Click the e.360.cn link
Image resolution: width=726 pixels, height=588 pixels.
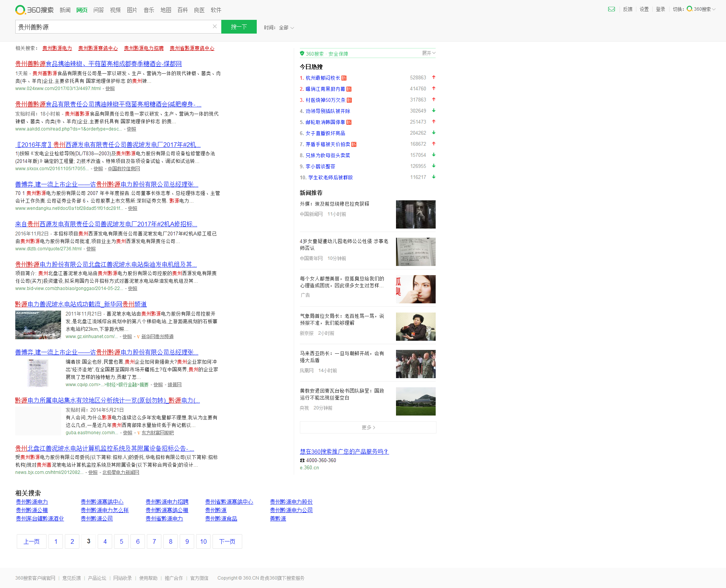[x=309, y=468]
